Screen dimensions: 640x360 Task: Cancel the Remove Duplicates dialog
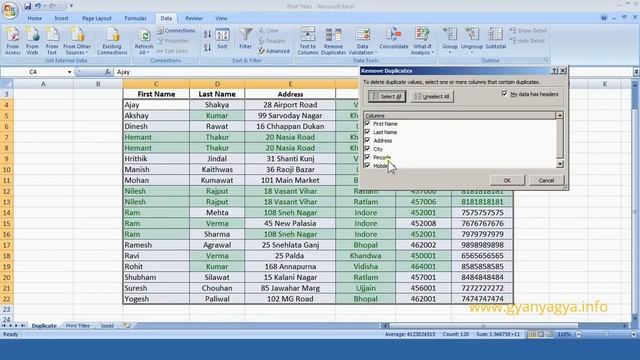pyautogui.click(x=546, y=180)
